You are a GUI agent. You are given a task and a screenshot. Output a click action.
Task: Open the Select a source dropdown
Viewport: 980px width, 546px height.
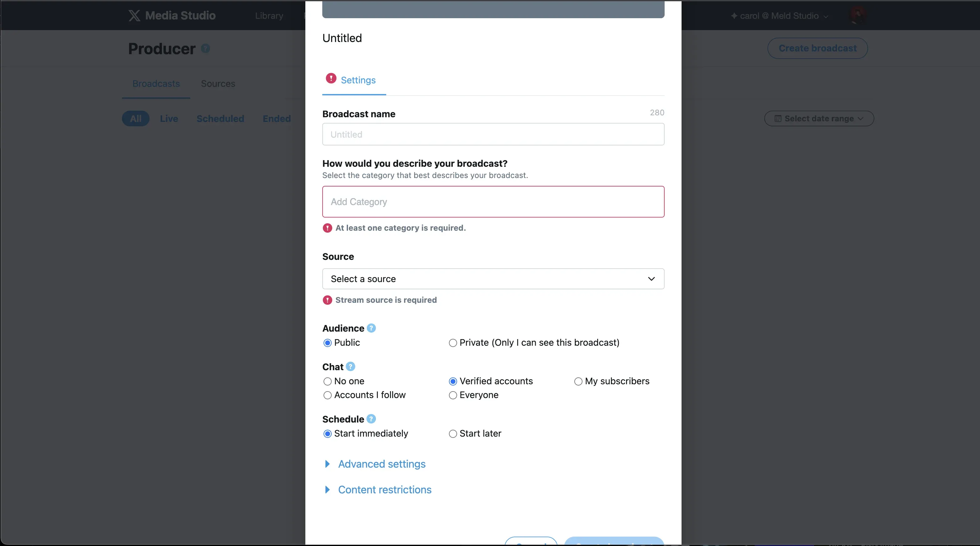(x=493, y=279)
